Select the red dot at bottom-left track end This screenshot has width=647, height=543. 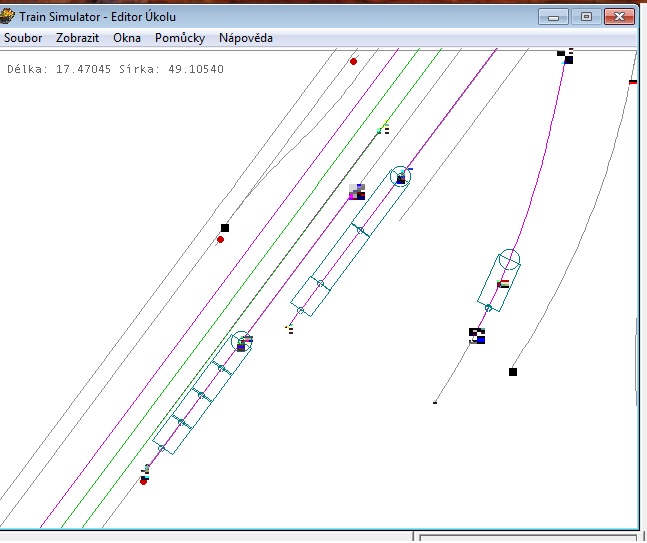(144, 481)
